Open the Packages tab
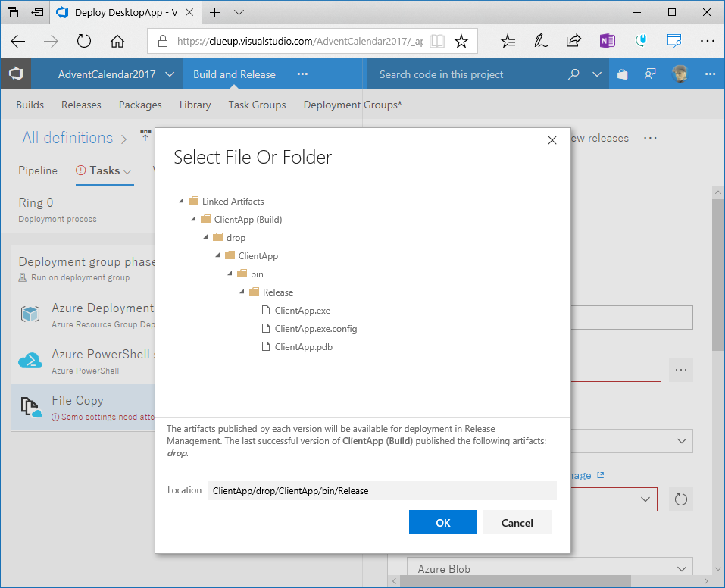Viewport: 725px width, 588px height. pyautogui.click(x=140, y=105)
